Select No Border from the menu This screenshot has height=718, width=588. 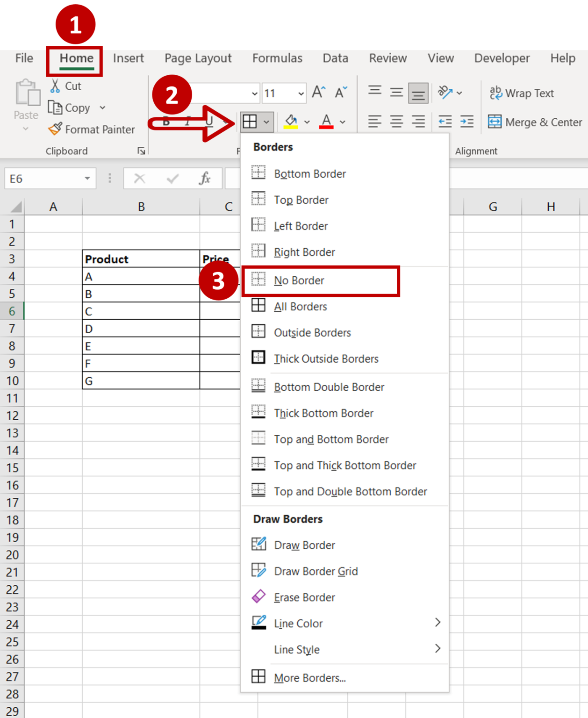(299, 280)
